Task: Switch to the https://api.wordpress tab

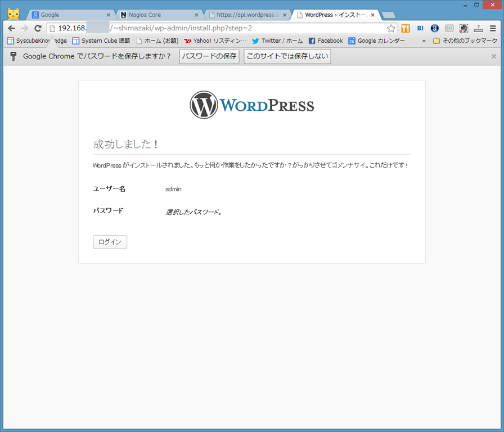Action: tap(247, 15)
